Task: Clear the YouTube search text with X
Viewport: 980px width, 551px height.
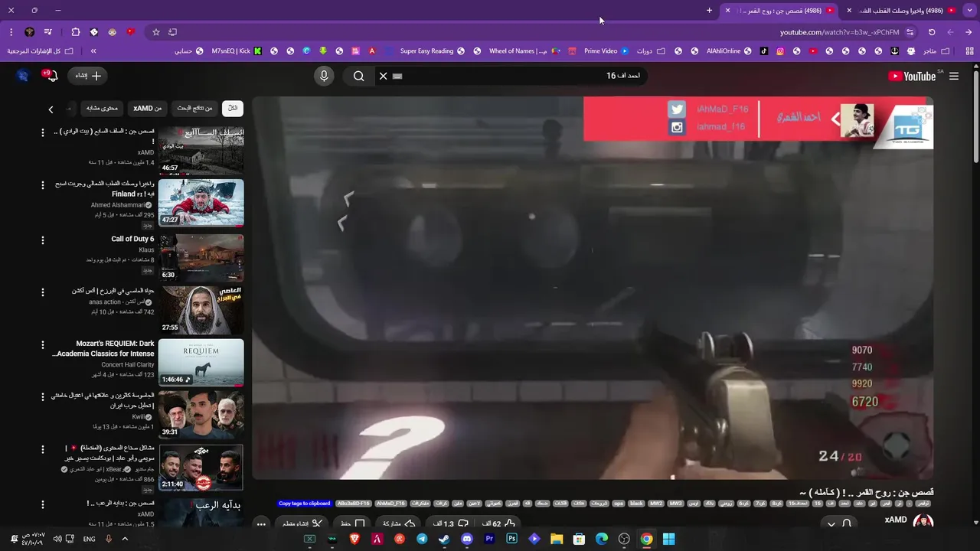Action: [x=384, y=76]
